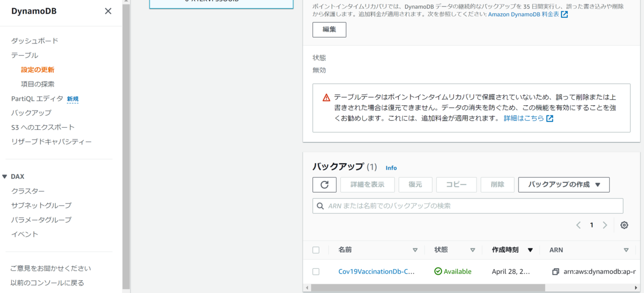Refresh the backup list

point(325,185)
